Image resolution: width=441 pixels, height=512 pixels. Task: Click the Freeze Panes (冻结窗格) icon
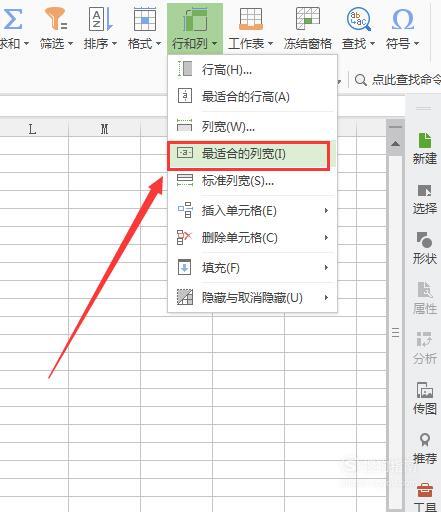[x=308, y=19]
